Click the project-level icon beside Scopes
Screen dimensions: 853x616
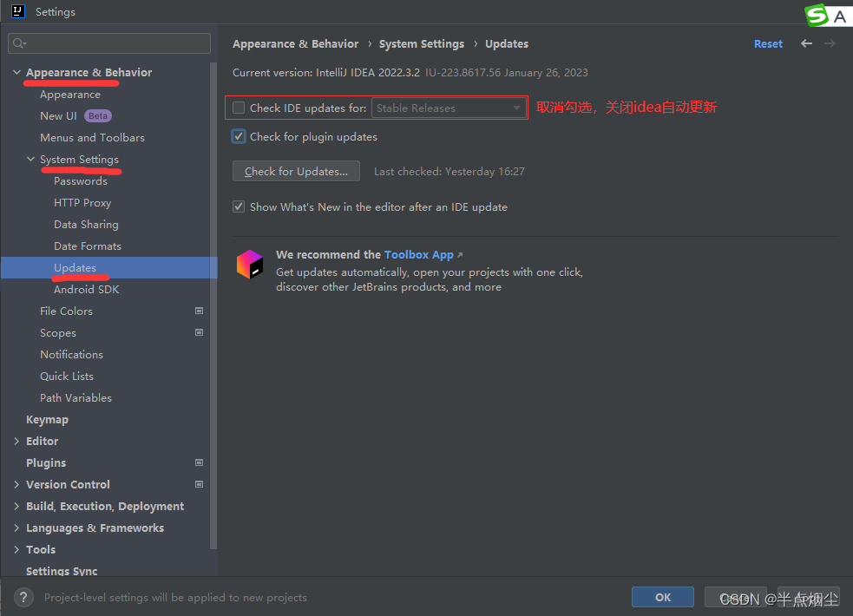(x=199, y=332)
